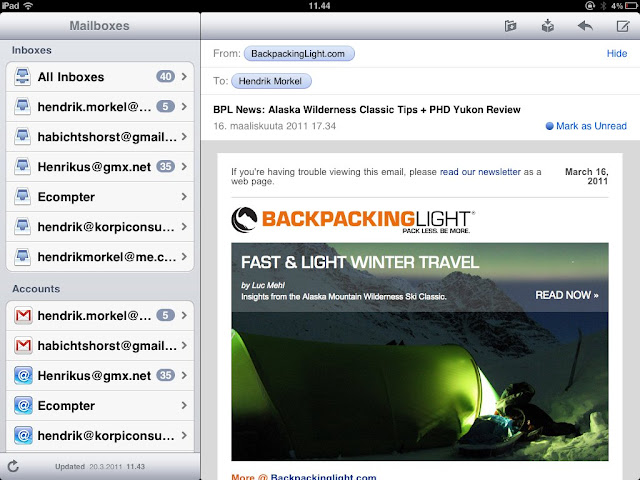This screenshot has width=640, height=480.
Task: Tap the BackpackingLight logo in email
Action: (353, 220)
